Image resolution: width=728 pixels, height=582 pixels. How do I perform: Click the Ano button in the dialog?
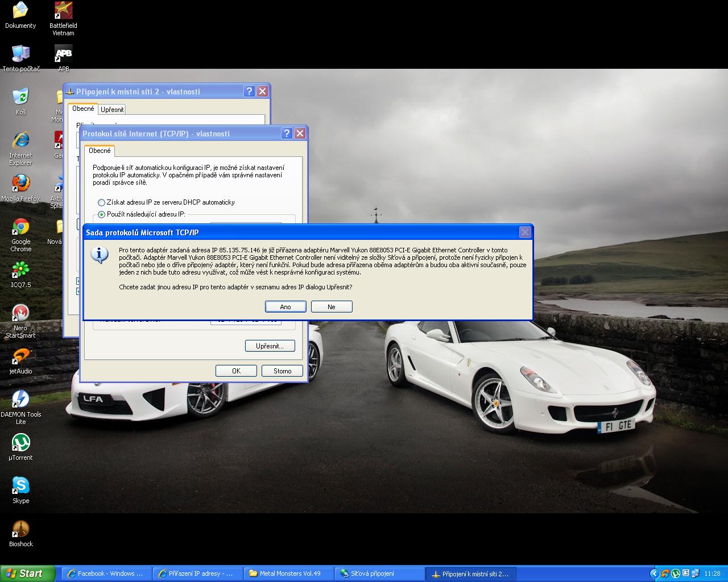tap(286, 307)
